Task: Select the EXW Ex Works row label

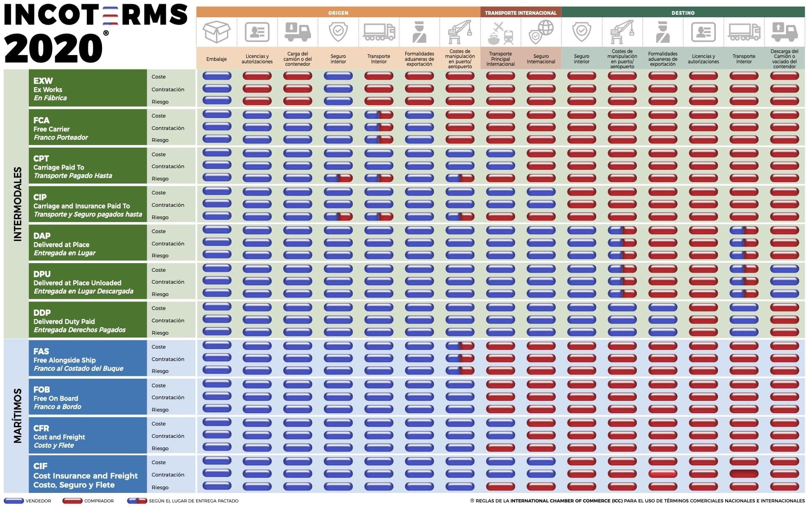Action: [x=88, y=88]
